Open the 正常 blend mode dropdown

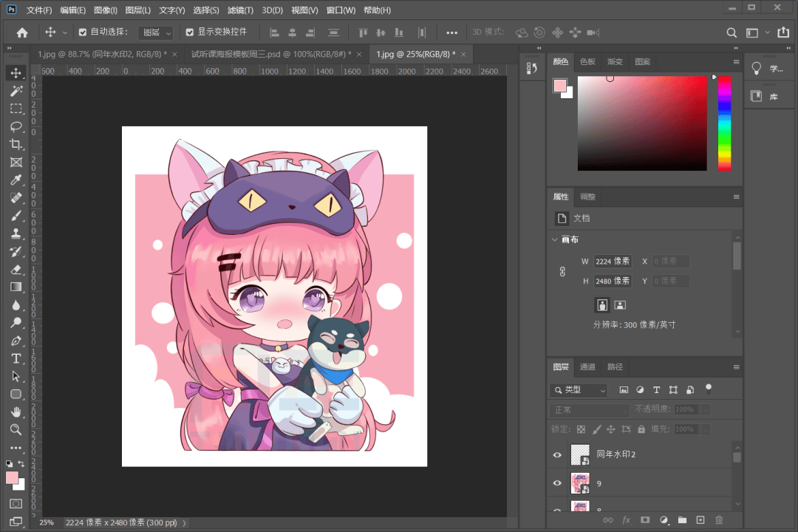(590, 410)
